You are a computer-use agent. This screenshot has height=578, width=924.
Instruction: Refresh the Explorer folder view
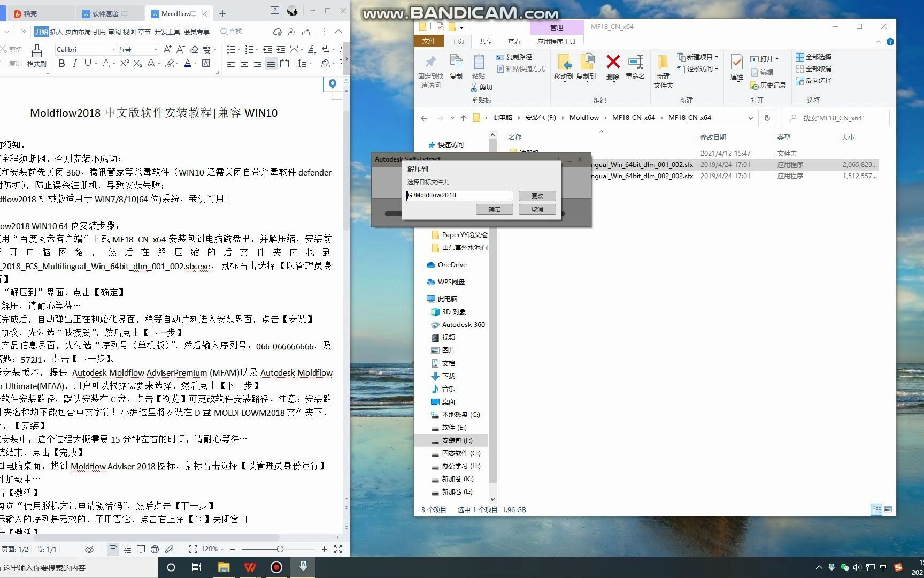tap(767, 118)
